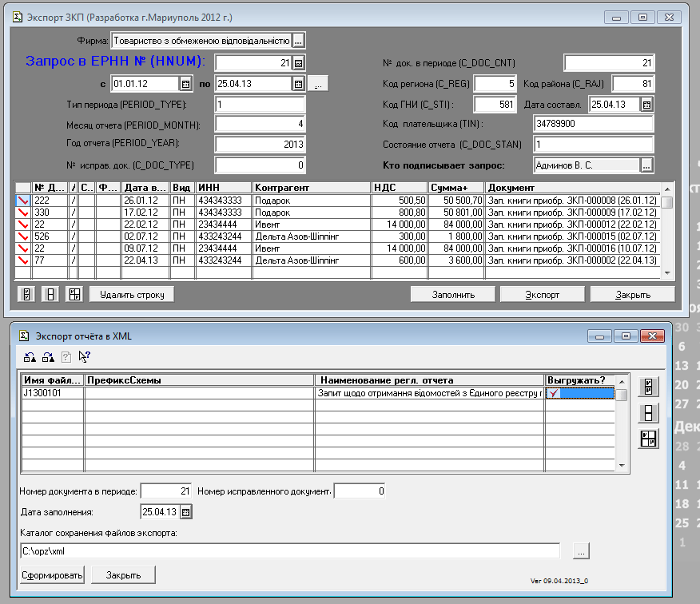
Task: Select Дельта Азов-Шіппінг cell in row 526
Action: pyautogui.click(x=311, y=236)
